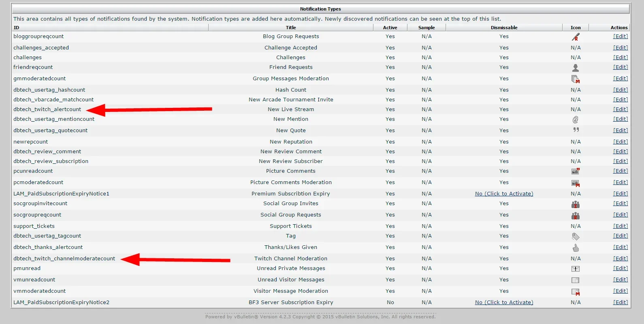This screenshot has height=324, width=644.
Task: Click the Social Group Invites icon
Action: pyautogui.click(x=576, y=204)
